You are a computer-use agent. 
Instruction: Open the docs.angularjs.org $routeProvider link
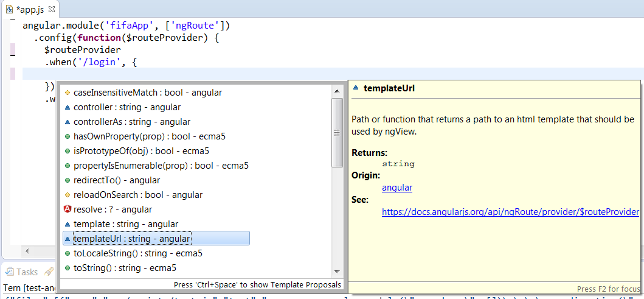(x=511, y=212)
